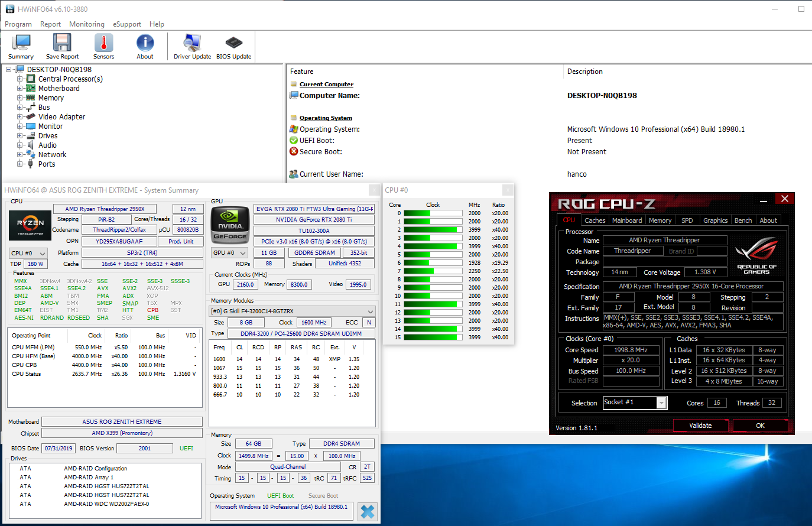The width and height of the screenshot is (812, 526).
Task: Select the Video Adapter tree icon
Action: tap(31, 116)
